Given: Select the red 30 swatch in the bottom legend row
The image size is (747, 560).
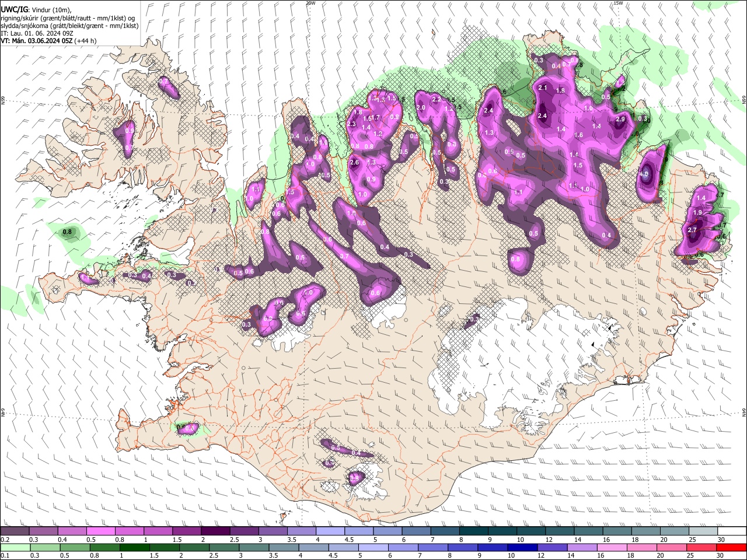Looking at the screenshot, I should (731, 547).
